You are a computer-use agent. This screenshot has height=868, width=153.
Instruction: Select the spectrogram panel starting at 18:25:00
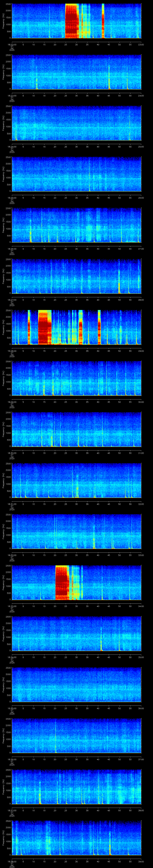[77, 174]
